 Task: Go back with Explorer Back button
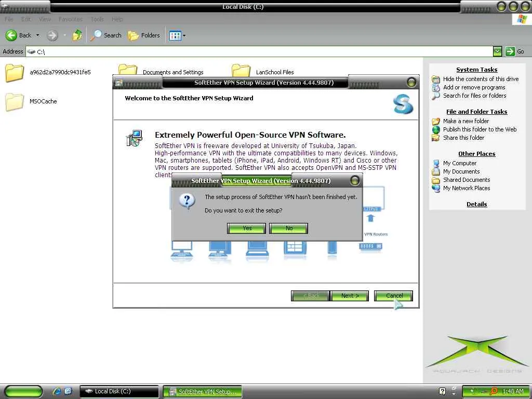click(x=18, y=35)
